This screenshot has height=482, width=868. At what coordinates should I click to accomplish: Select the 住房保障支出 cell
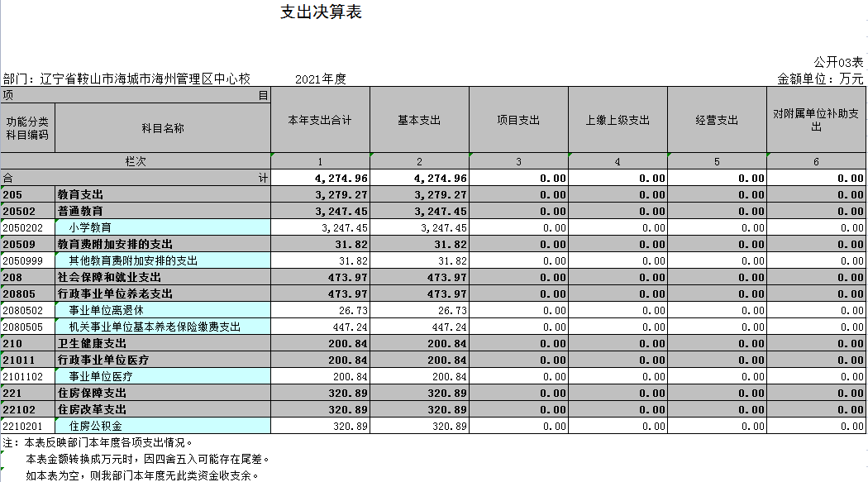click(163, 394)
